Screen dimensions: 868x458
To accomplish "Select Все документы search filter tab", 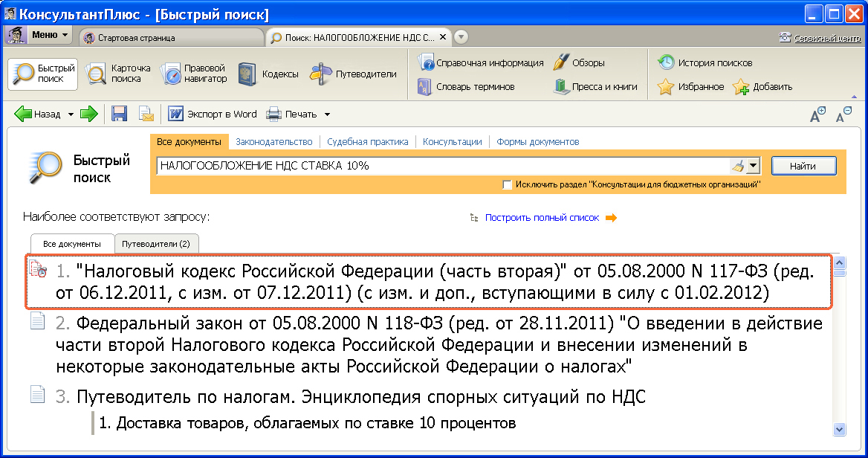I will tap(189, 142).
